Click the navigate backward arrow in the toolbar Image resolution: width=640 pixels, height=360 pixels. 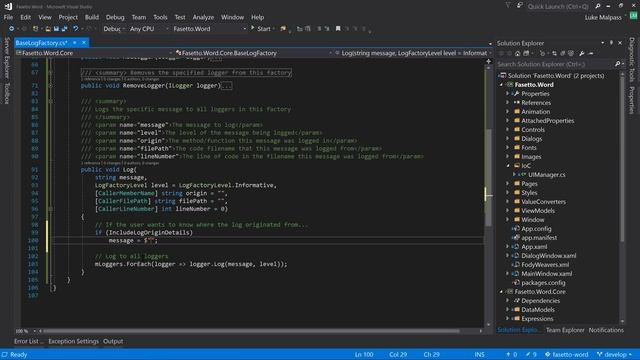click(x=11, y=29)
